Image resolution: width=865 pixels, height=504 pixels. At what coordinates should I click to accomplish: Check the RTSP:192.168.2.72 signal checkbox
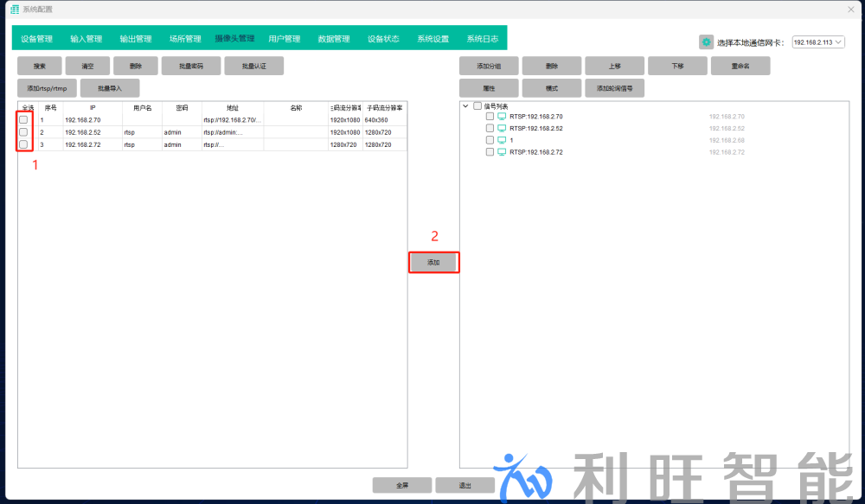click(x=490, y=152)
